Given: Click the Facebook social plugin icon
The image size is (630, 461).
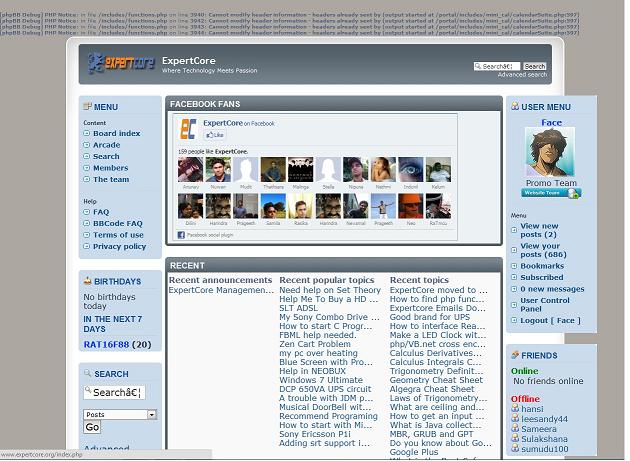Looking at the screenshot, I should 181,235.
